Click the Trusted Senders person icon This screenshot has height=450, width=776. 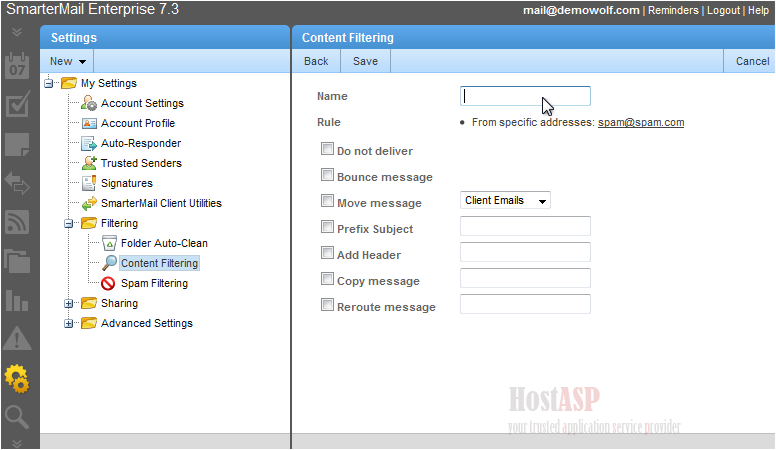[x=89, y=163]
